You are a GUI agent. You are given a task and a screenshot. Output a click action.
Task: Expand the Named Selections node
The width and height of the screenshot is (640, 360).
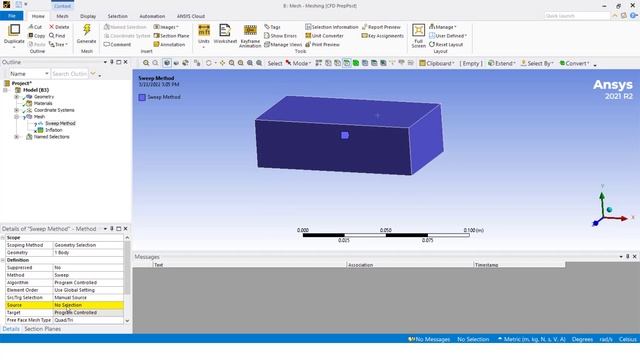tap(17, 137)
